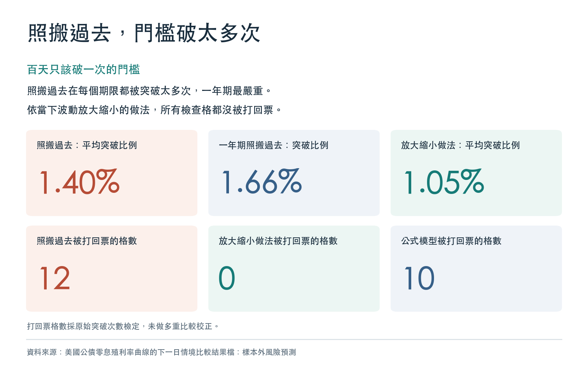The height and width of the screenshot is (368, 588).
Task: Click the 資料來源 source line
Action: (161, 352)
